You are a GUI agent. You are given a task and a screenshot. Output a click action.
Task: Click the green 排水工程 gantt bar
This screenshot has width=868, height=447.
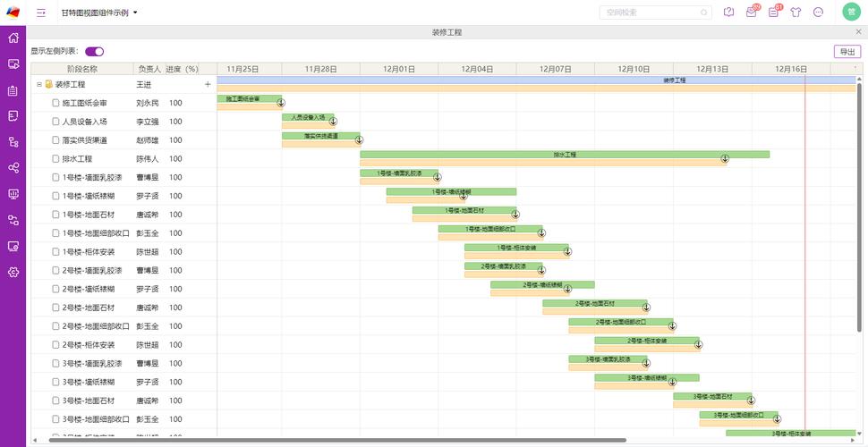(x=564, y=155)
